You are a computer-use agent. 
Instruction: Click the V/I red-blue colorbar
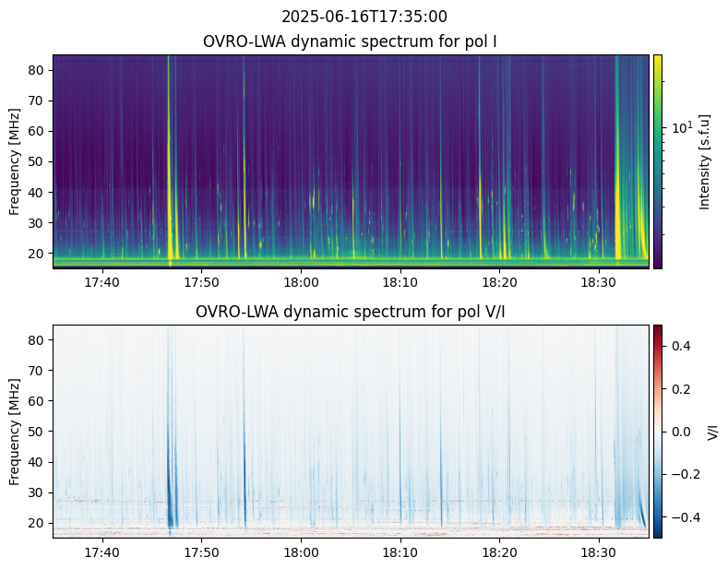point(658,431)
